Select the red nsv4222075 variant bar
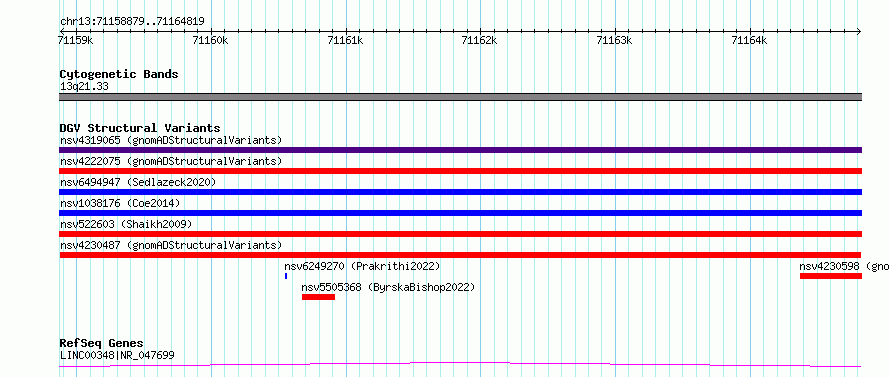Image resolution: width=890 pixels, height=377 pixels. pyautogui.click(x=460, y=171)
